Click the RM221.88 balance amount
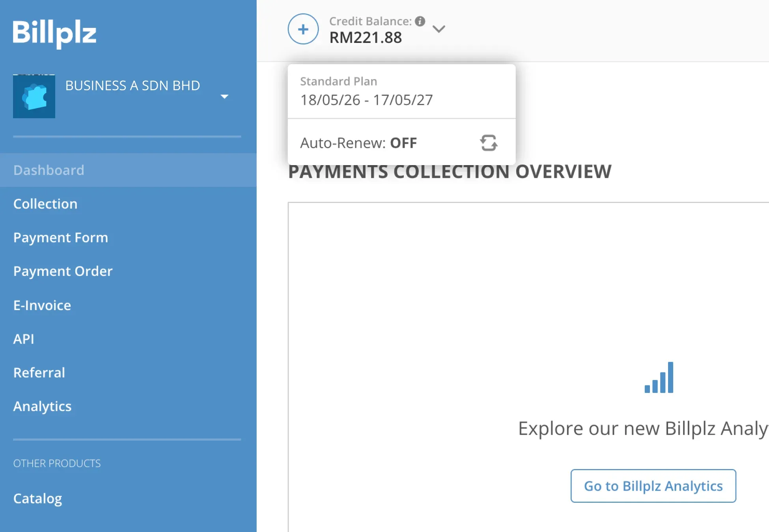 click(x=366, y=37)
